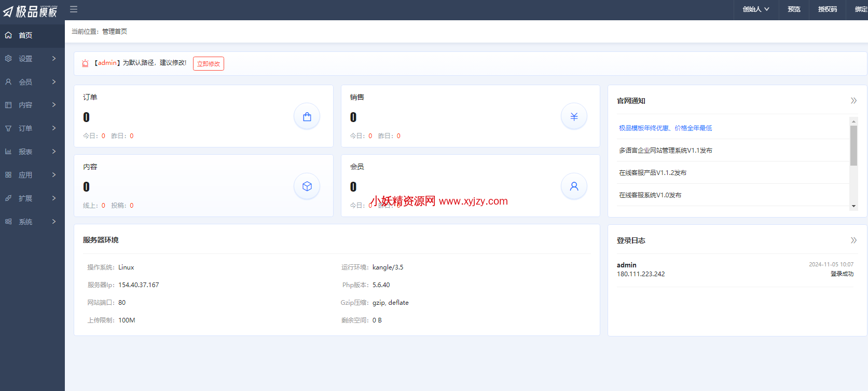Viewport: 868px width, 391px height.
Task: Expand the 设置 menu chevron
Action: pos(54,59)
